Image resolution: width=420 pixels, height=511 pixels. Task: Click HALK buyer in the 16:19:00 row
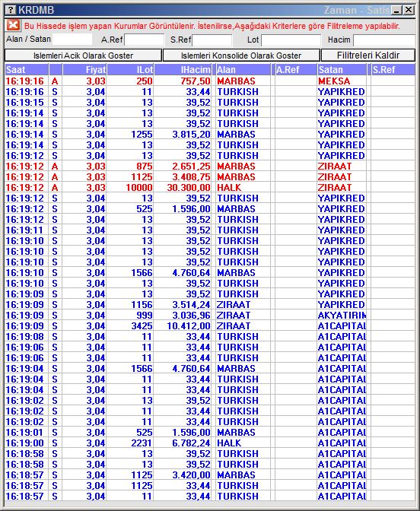point(243,443)
